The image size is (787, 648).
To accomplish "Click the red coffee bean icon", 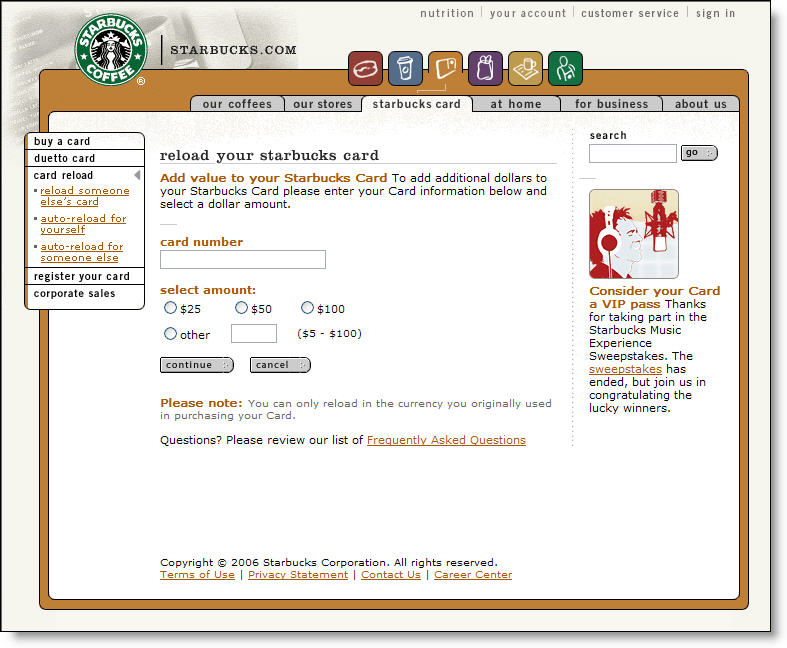I will click(365, 68).
